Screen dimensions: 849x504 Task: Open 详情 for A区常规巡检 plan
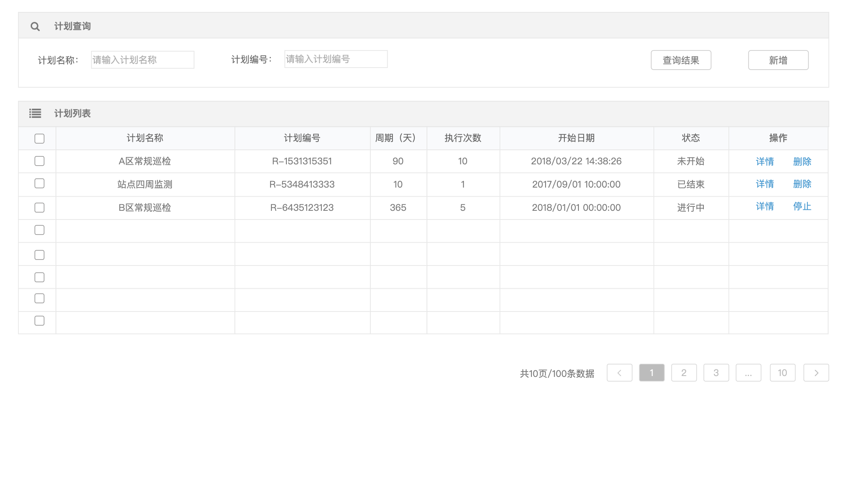[x=765, y=162]
